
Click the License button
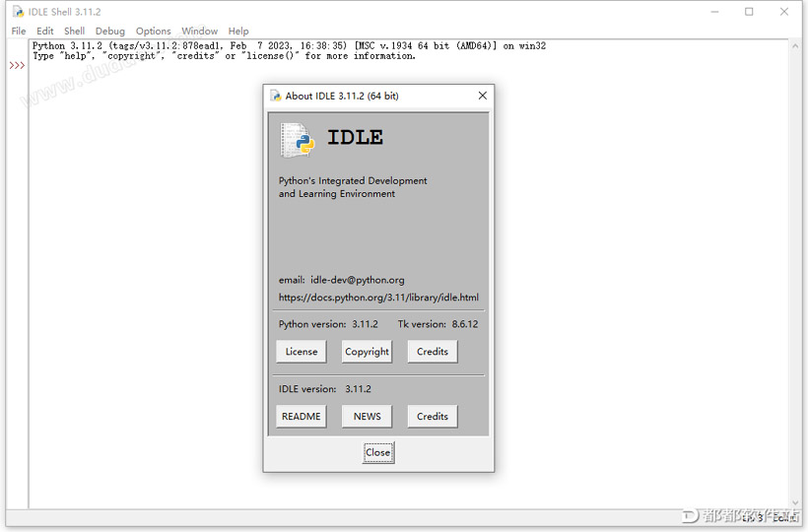click(301, 352)
